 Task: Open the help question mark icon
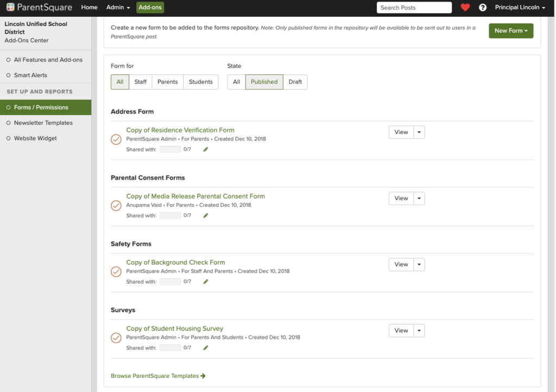pos(482,8)
